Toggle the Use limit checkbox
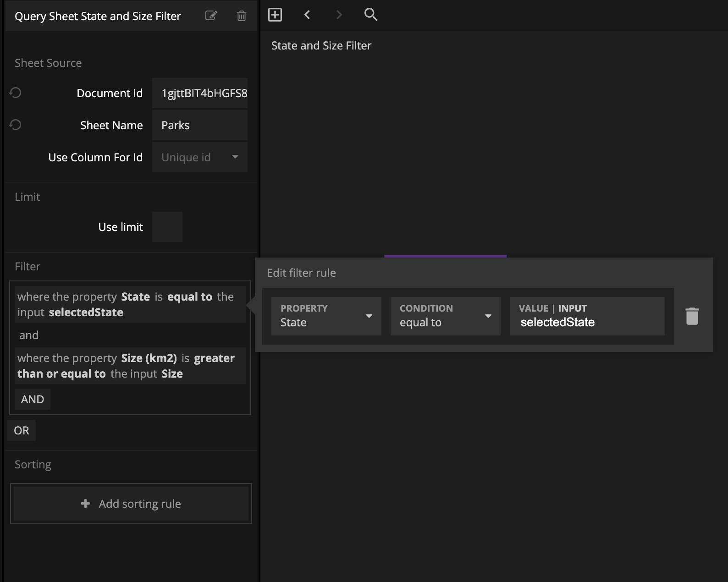 [x=167, y=227]
